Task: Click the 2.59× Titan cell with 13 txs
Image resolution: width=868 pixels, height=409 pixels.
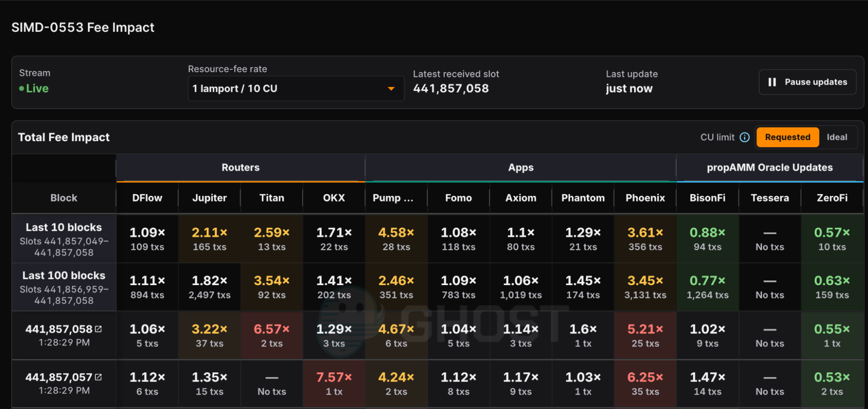Action: point(272,239)
